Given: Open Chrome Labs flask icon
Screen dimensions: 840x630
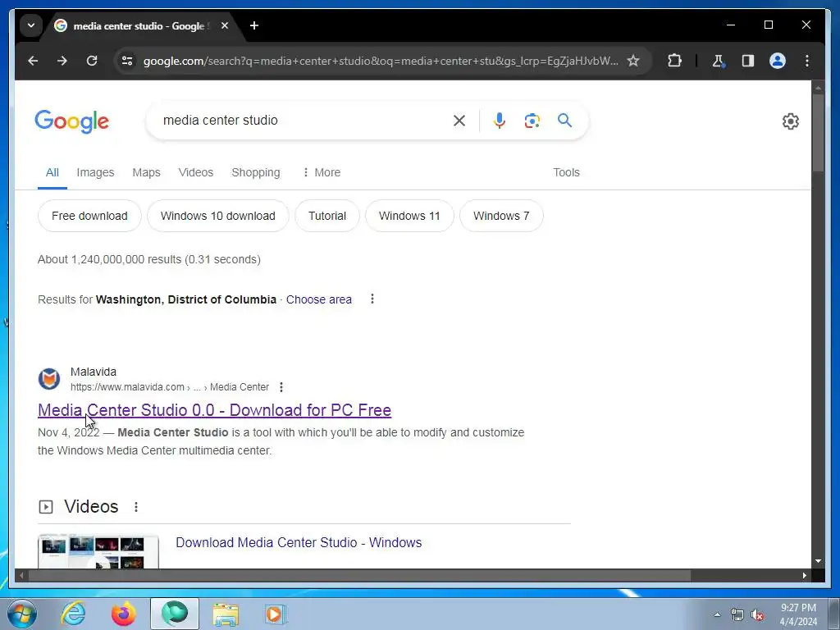Looking at the screenshot, I should click(x=719, y=61).
